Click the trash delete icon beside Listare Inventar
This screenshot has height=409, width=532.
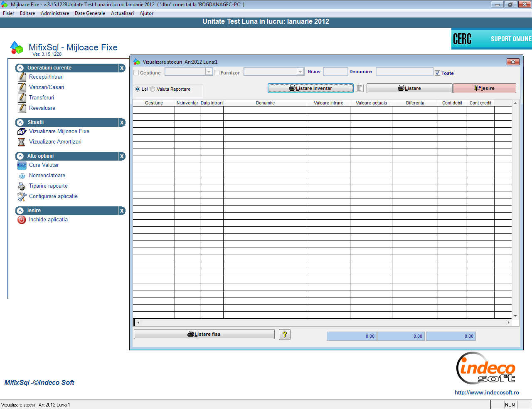(x=360, y=88)
